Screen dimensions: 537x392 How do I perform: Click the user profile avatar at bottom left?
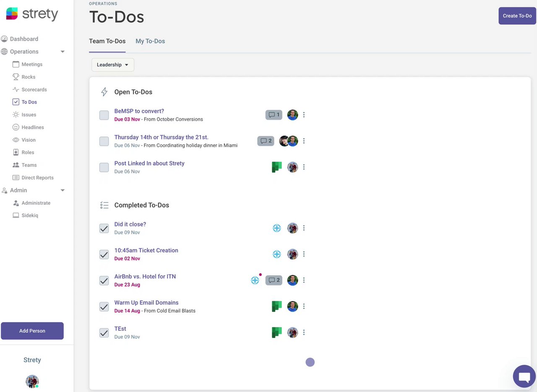(x=32, y=382)
